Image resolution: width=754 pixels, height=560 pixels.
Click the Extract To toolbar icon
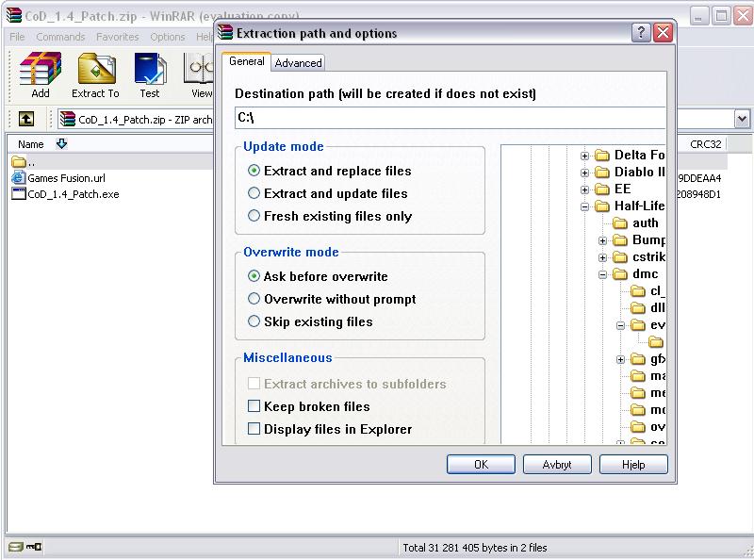(x=97, y=69)
